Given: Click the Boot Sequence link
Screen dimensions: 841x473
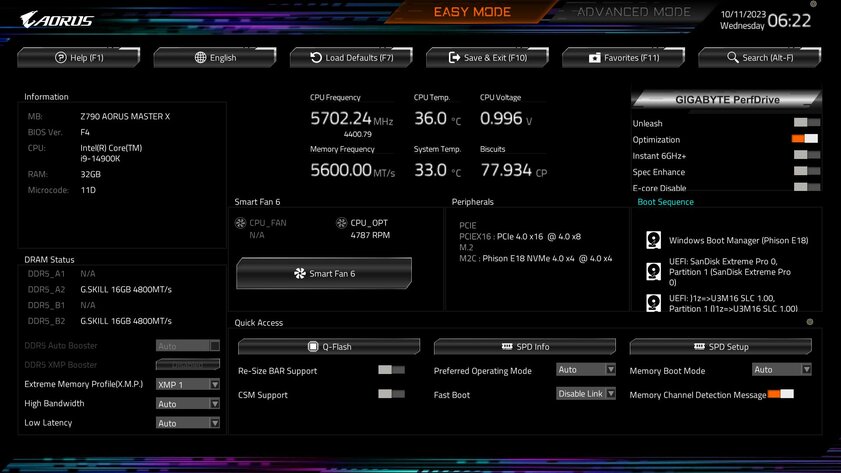Looking at the screenshot, I should [x=665, y=202].
